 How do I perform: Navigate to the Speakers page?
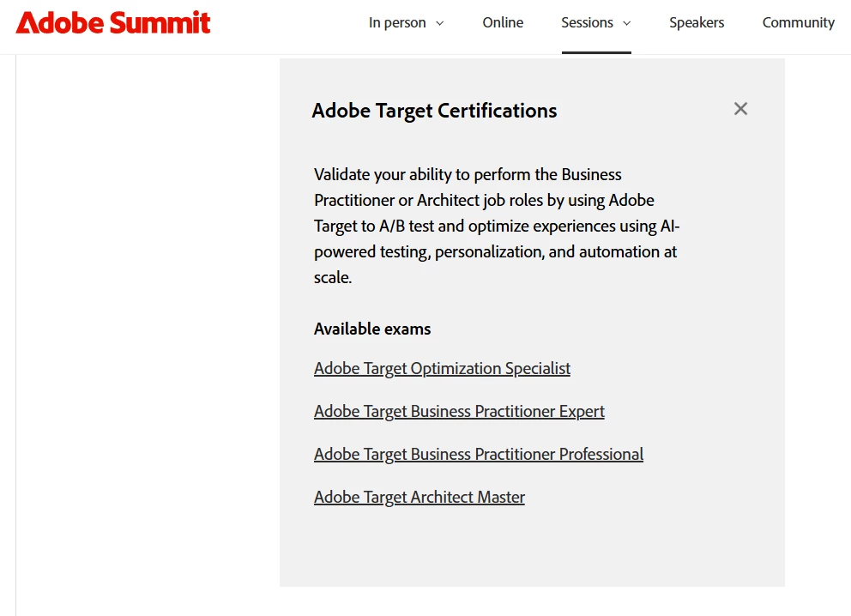tap(697, 23)
